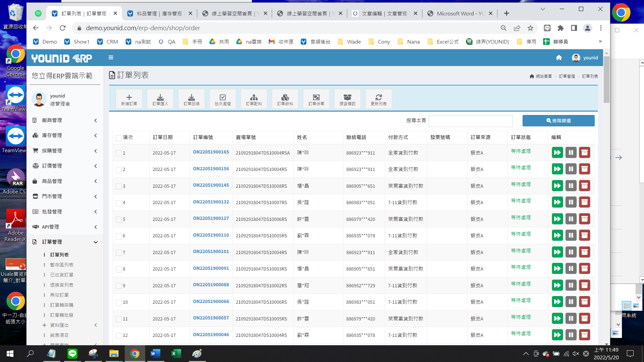The height and width of the screenshot is (362, 644).
Task: Toggle the hamburger sidebar menu icon
Action: point(111,58)
